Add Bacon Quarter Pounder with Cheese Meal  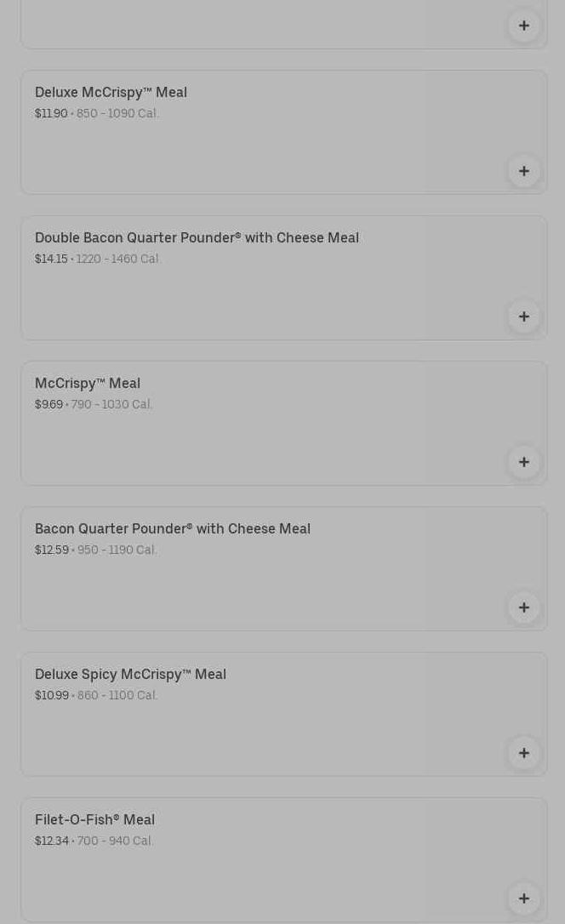pos(523,607)
